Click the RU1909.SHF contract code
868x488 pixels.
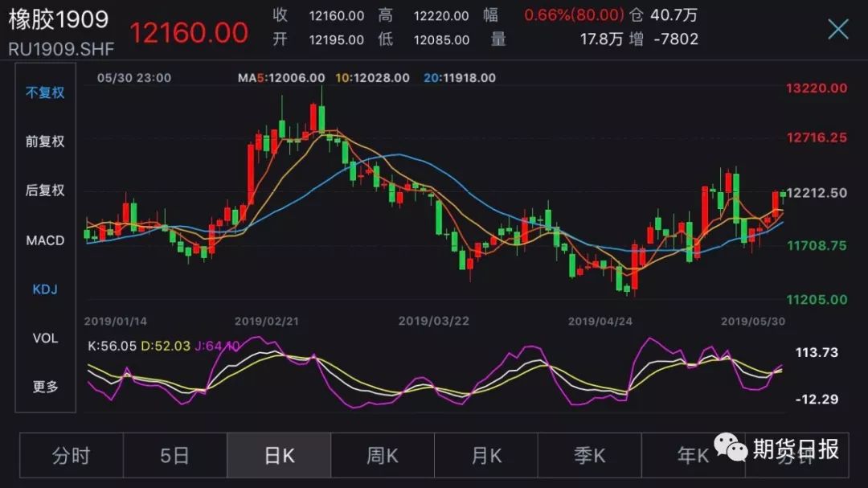(x=61, y=49)
